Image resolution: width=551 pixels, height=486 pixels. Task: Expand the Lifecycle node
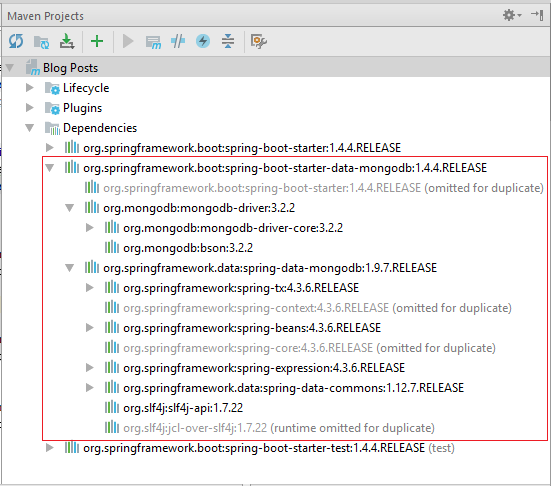tap(30, 88)
